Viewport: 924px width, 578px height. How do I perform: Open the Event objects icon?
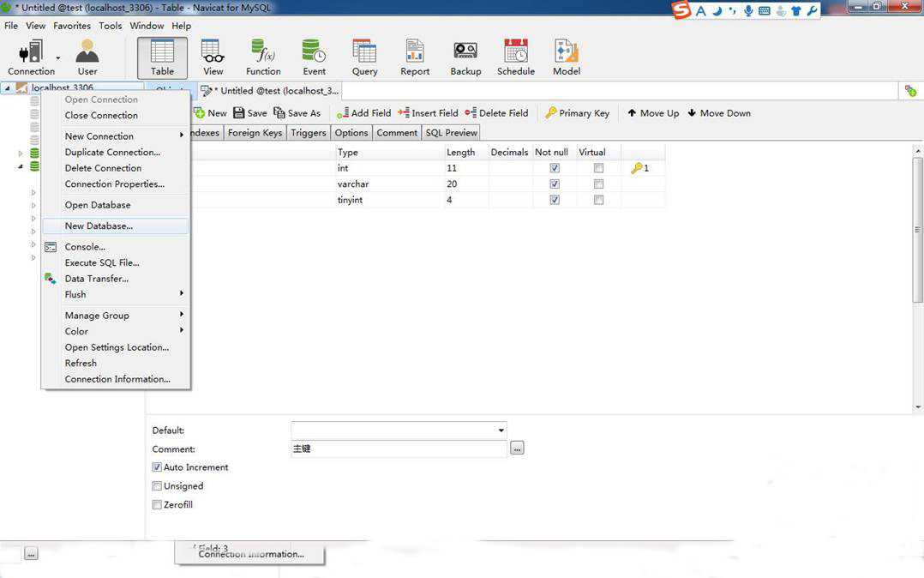(x=314, y=57)
